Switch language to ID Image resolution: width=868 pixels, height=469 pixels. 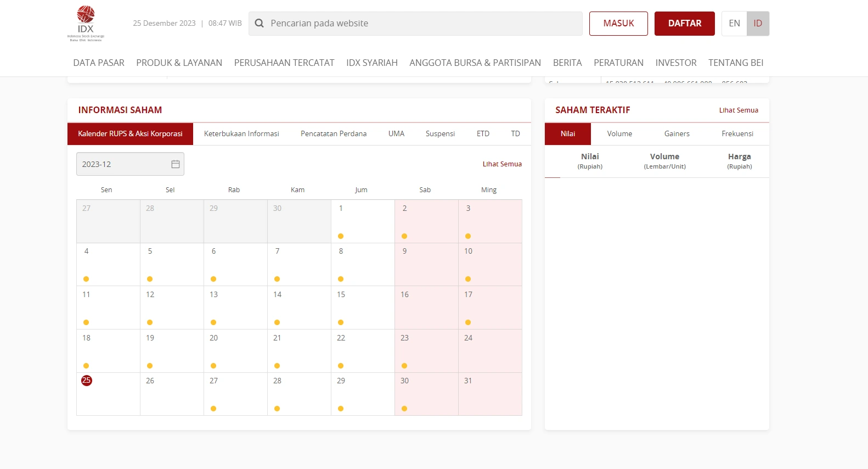click(x=758, y=24)
